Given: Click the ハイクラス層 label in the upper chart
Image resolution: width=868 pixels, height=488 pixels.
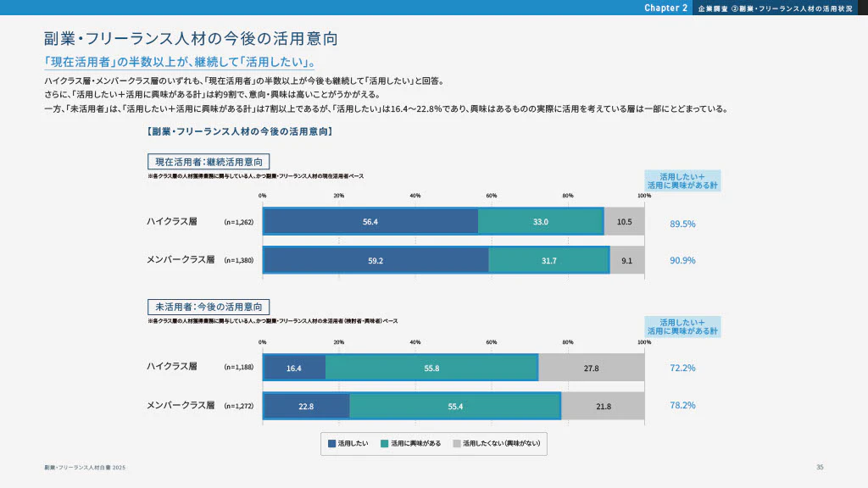Looking at the screenshot, I should 171,221.
